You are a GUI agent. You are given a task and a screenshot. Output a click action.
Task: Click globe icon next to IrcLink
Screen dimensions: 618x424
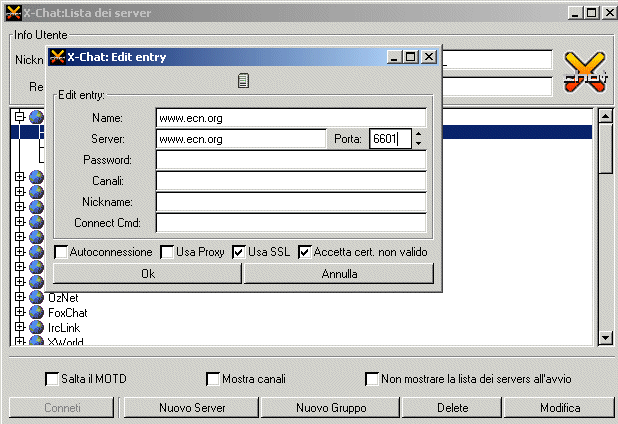[36, 327]
